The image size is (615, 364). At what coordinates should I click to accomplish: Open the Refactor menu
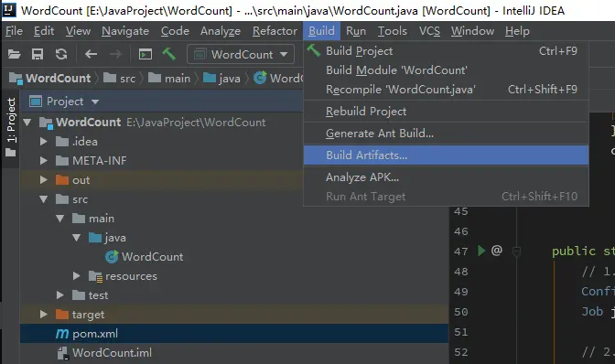pyautogui.click(x=275, y=30)
